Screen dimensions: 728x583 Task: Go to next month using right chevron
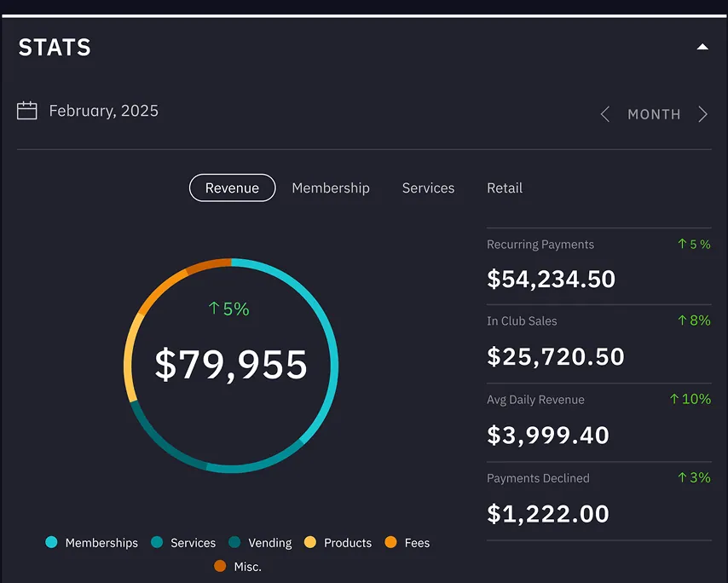(702, 114)
